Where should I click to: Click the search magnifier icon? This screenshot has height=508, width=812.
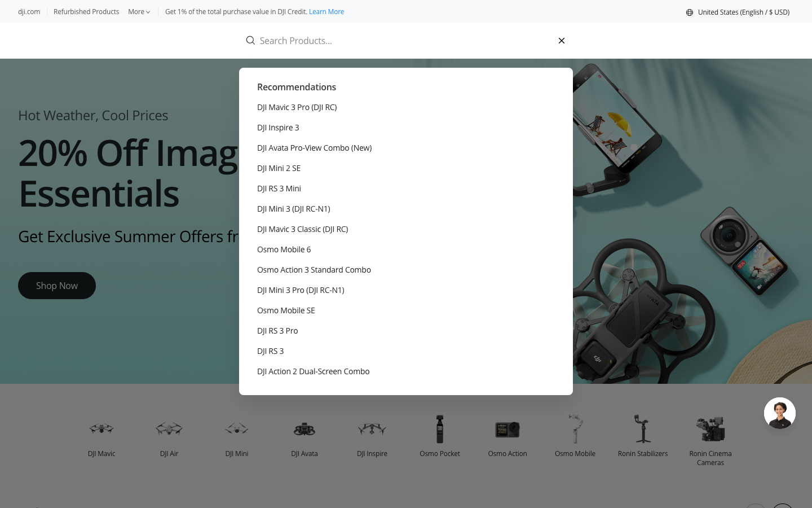pos(250,41)
